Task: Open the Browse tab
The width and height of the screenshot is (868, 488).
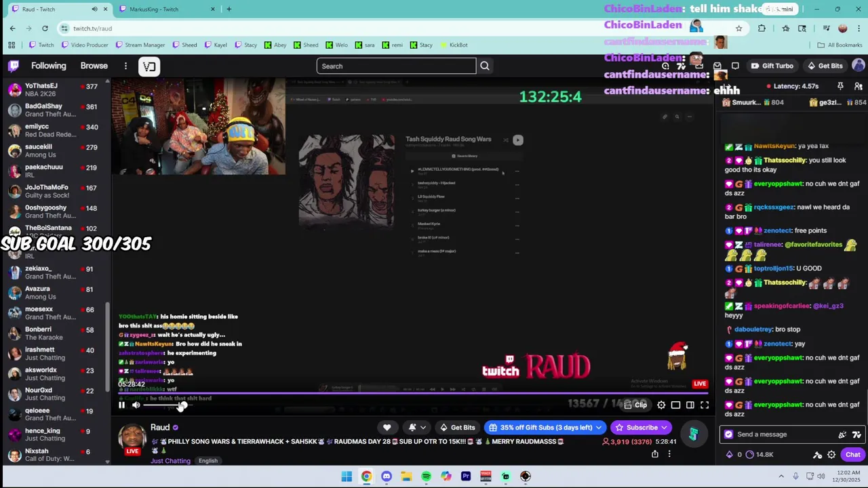Action: coord(94,66)
